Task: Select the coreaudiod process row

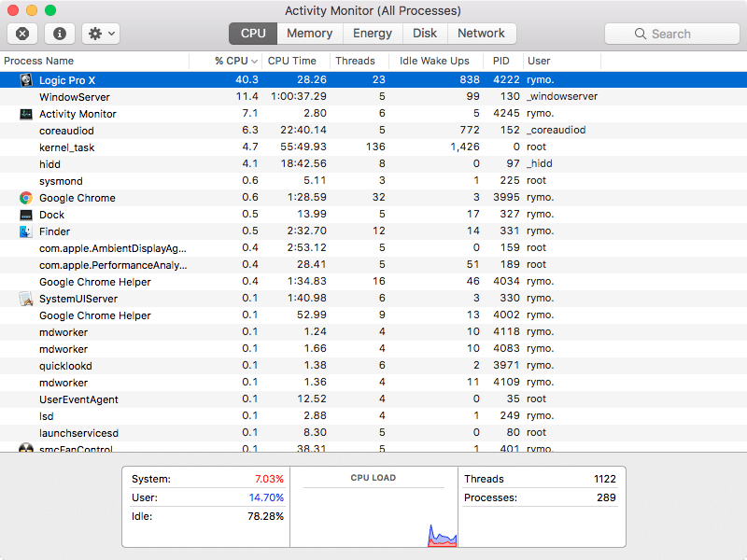Action: [x=373, y=131]
